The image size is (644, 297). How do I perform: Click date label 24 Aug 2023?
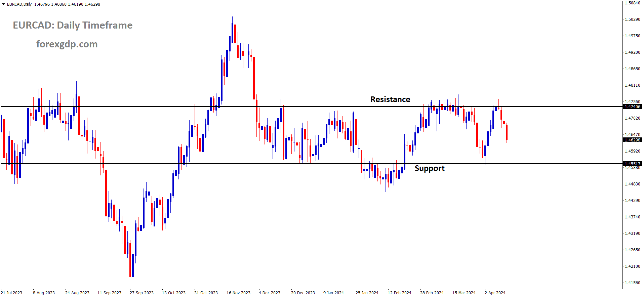pos(77,293)
